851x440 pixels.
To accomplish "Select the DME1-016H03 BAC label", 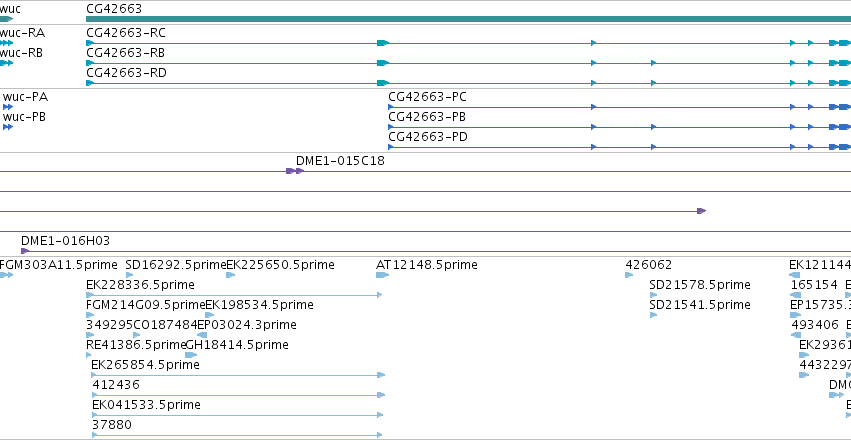I will (x=65, y=241).
